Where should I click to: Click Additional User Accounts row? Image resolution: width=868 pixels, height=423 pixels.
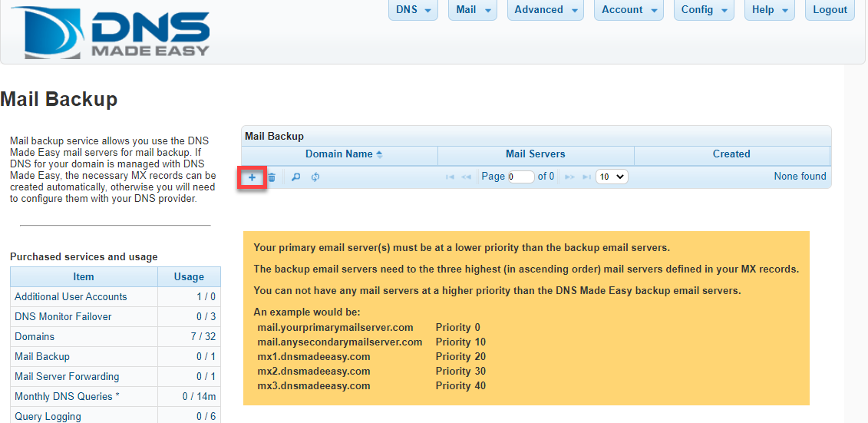[115, 297]
